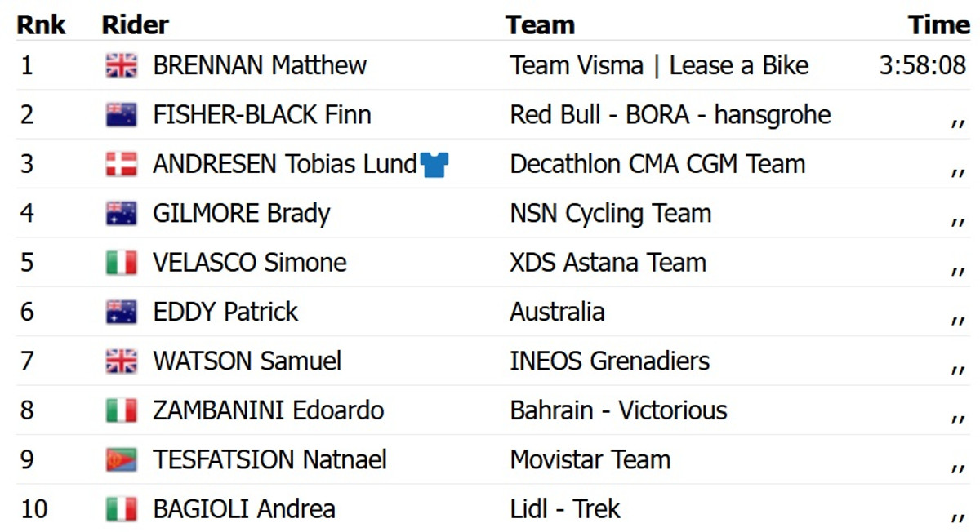Open the Red Bull - BORA - hansgrohe team

click(x=670, y=115)
